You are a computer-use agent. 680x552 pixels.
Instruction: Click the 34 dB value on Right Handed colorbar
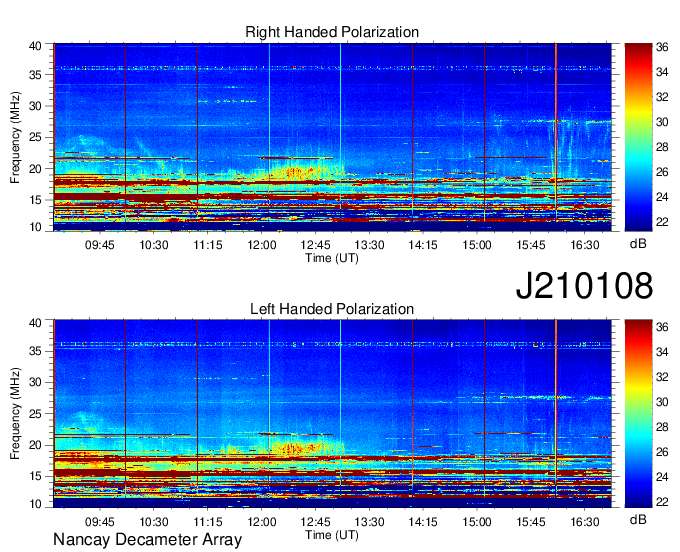pyautogui.click(x=662, y=72)
